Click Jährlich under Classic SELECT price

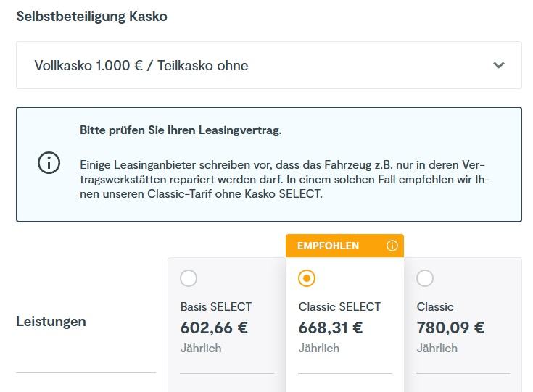[319, 349]
